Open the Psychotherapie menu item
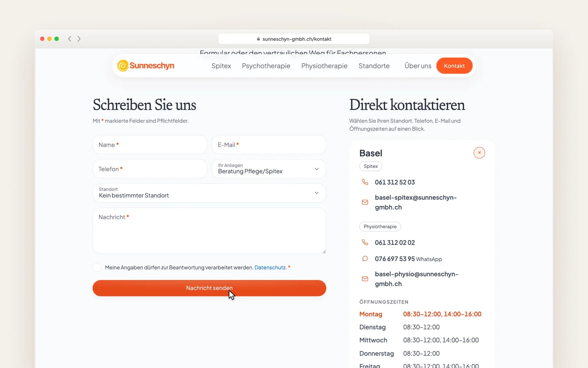This screenshot has width=588, height=368. [266, 66]
